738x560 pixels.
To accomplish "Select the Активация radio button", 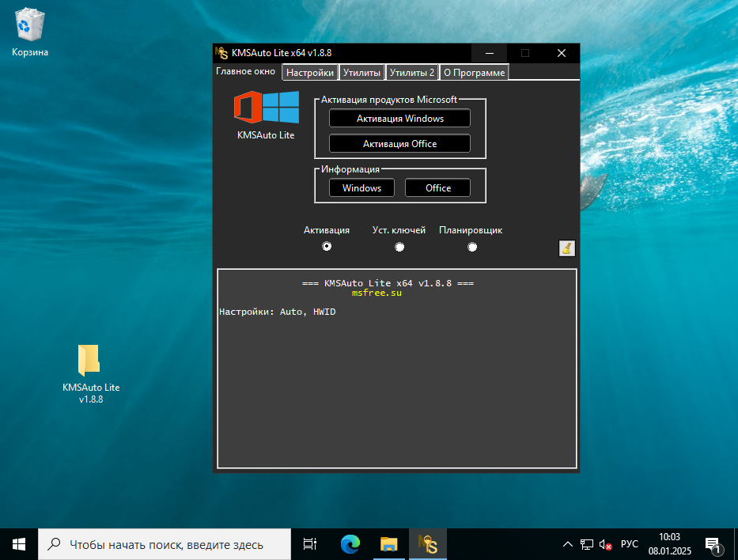I will [x=327, y=247].
